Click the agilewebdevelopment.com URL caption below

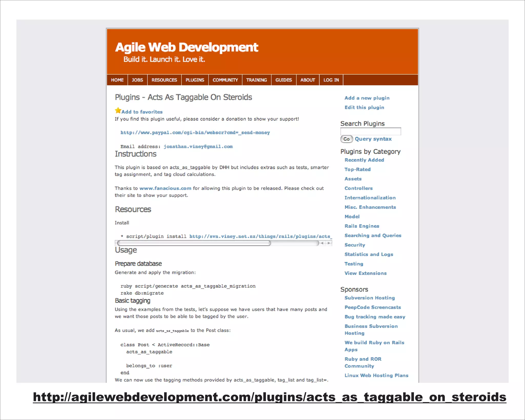coord(270,397)
